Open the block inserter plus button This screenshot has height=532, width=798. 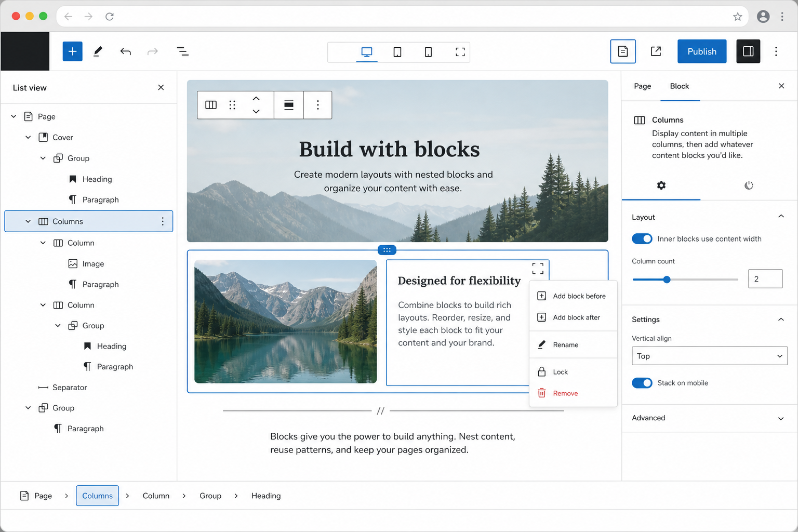coord(72,51)
